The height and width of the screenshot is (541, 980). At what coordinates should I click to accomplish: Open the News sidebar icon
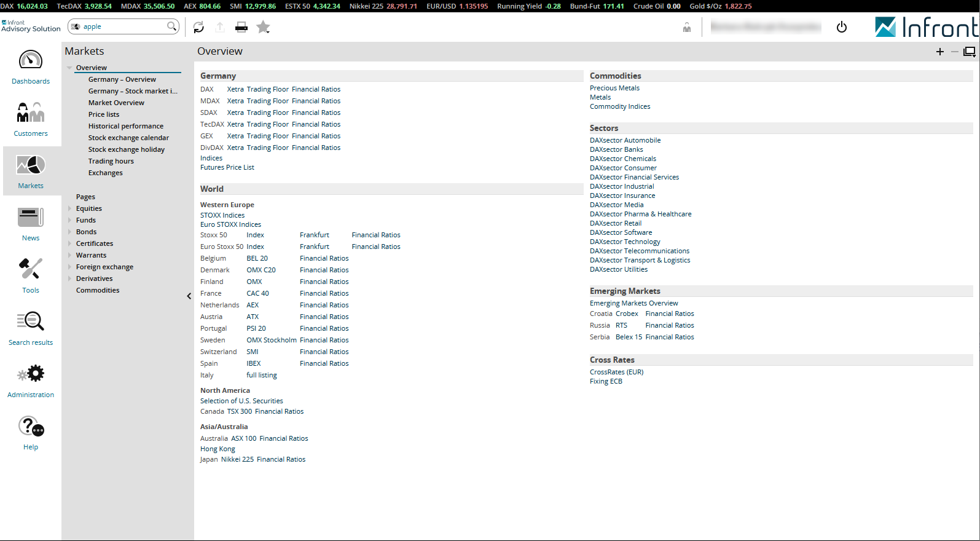[31, 218]
